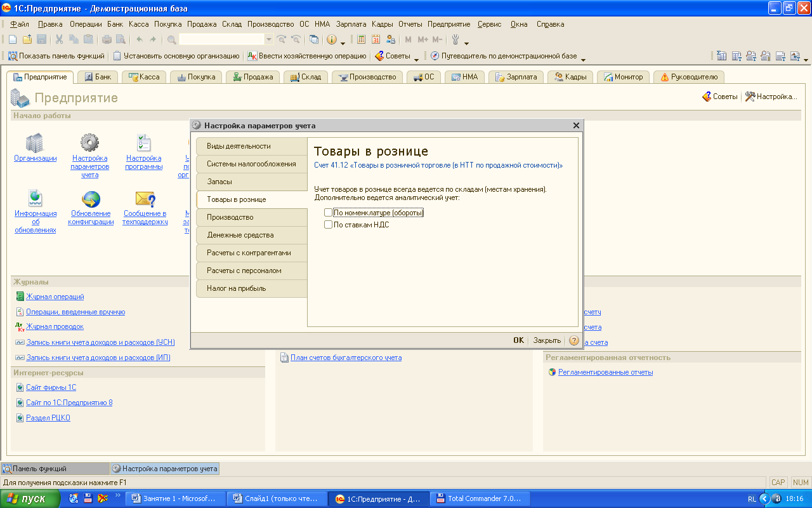
Task: Open the Зарплата menu in menu bar
Action: [x=351, y=24]
